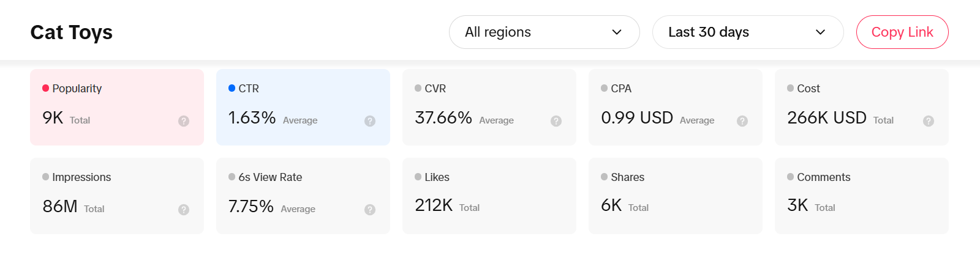The image size is (980, 258).
Task: Select the Likes metric card
Action: pos(489,196)
